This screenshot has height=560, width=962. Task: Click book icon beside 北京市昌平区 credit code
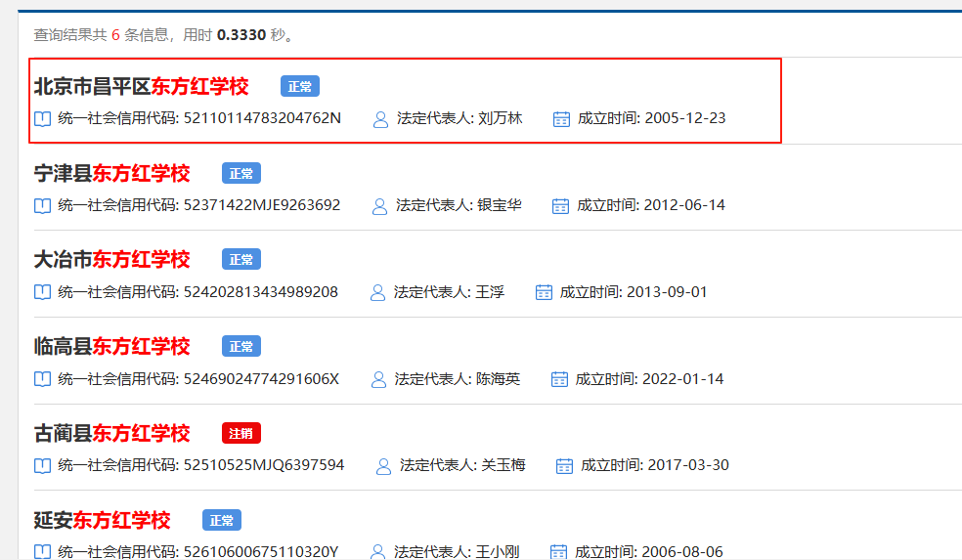[43, 119]
